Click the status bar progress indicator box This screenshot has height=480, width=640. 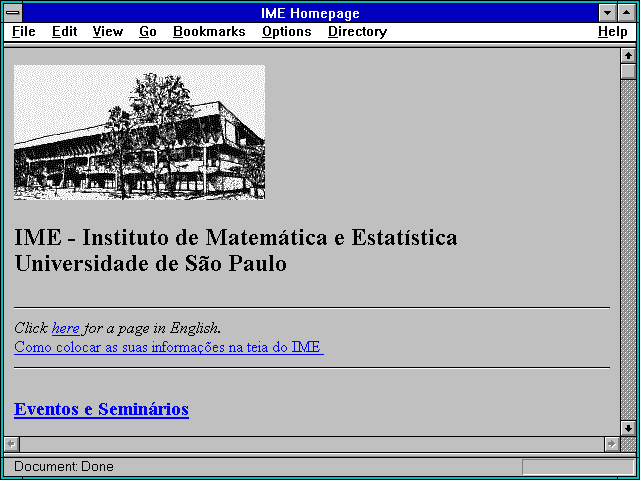tap(578, 467)
